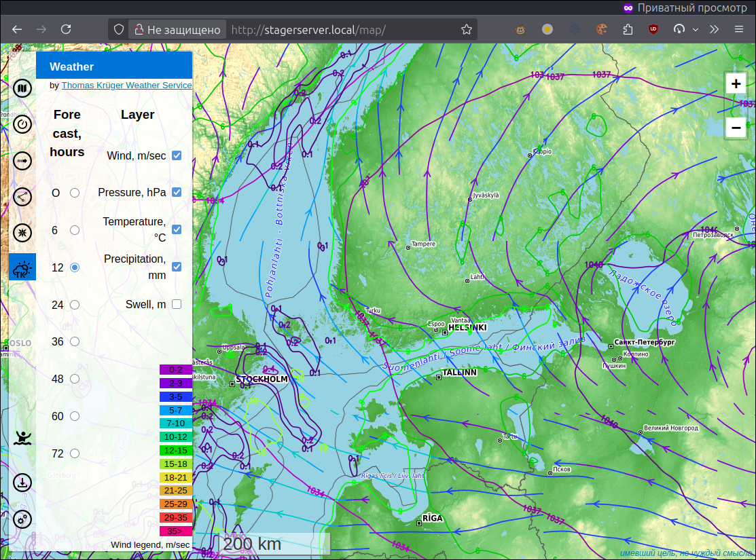This screenshot has width=756, height=560.
Task: Expand the browser overflow chevrons menu
Action: (714, 29)
